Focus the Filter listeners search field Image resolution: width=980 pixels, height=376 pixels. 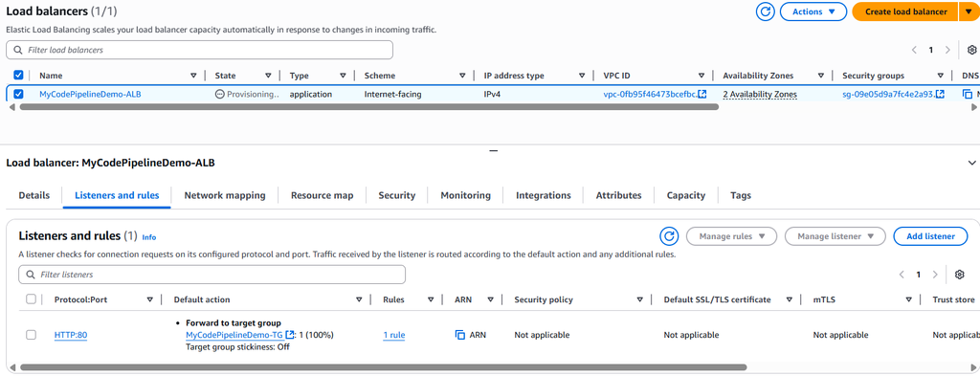tap(212, 275)
